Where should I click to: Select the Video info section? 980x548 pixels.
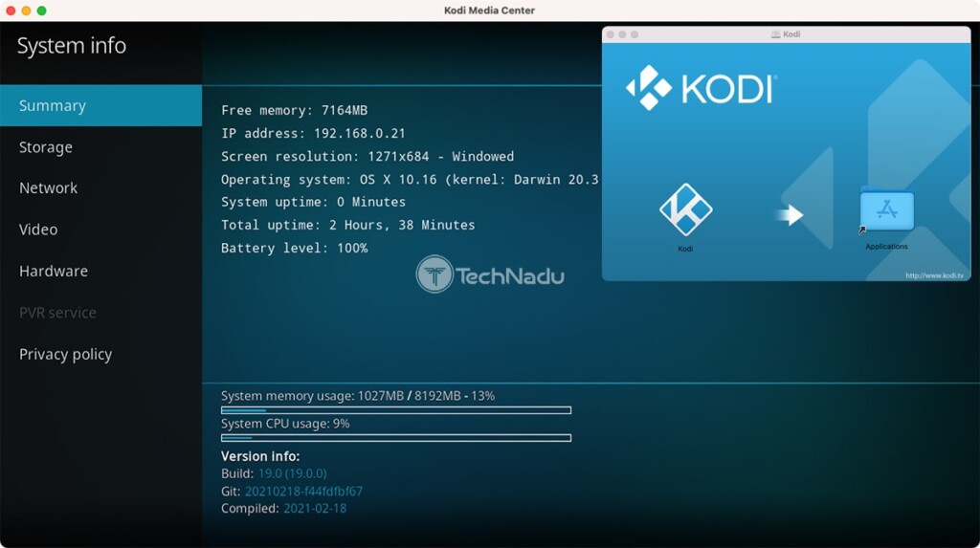pos(100,230)
